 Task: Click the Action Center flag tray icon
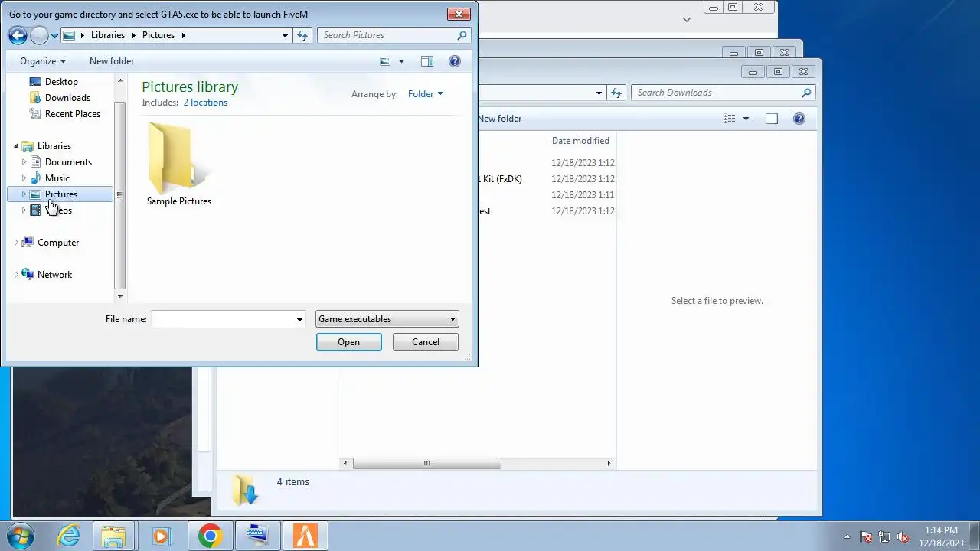point(866,536)
